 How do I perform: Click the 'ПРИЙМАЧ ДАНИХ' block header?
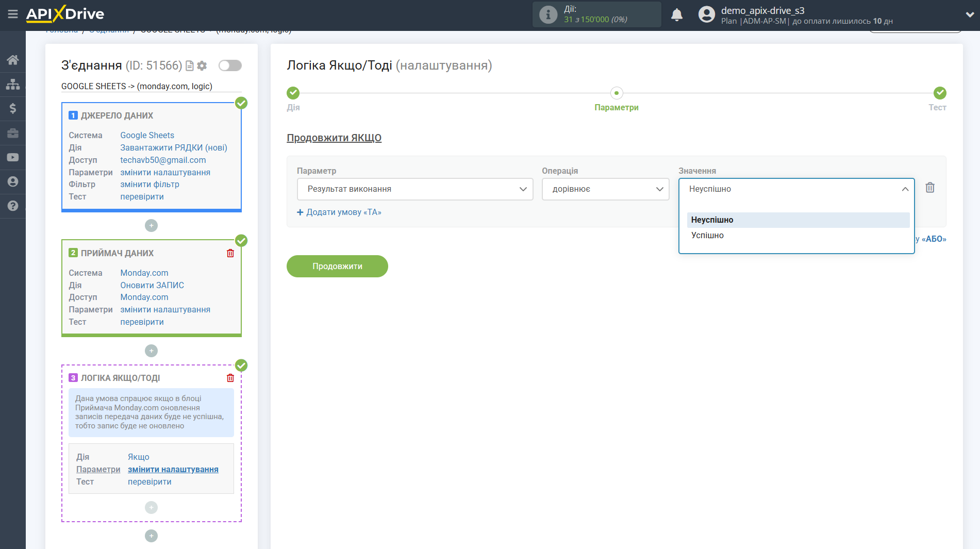[117, 254]
